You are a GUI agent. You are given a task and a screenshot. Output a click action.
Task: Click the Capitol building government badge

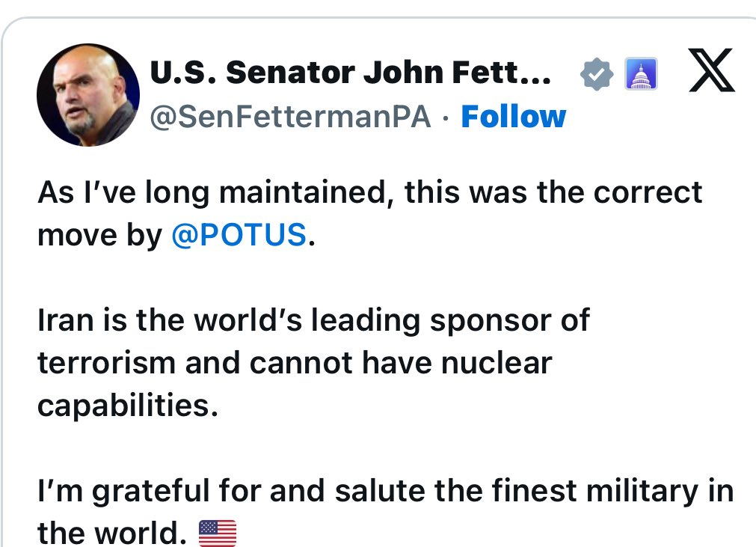click(x=640, y=74)
